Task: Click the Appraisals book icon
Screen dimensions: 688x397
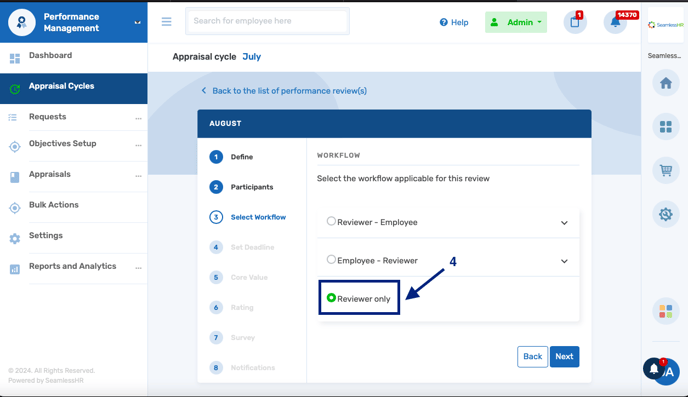Action: click(14, 177)
